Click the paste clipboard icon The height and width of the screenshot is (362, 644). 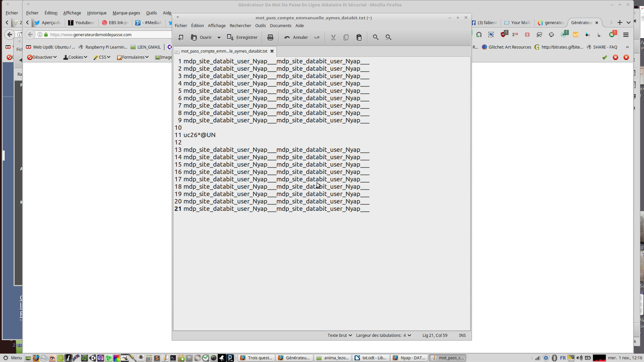359,38
